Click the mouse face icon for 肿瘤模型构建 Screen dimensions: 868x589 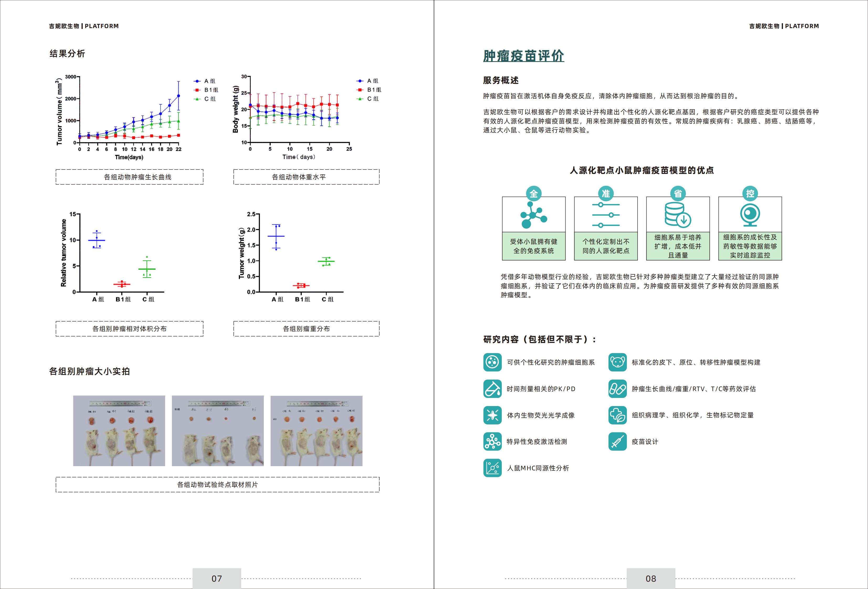(x=617, y=362)
